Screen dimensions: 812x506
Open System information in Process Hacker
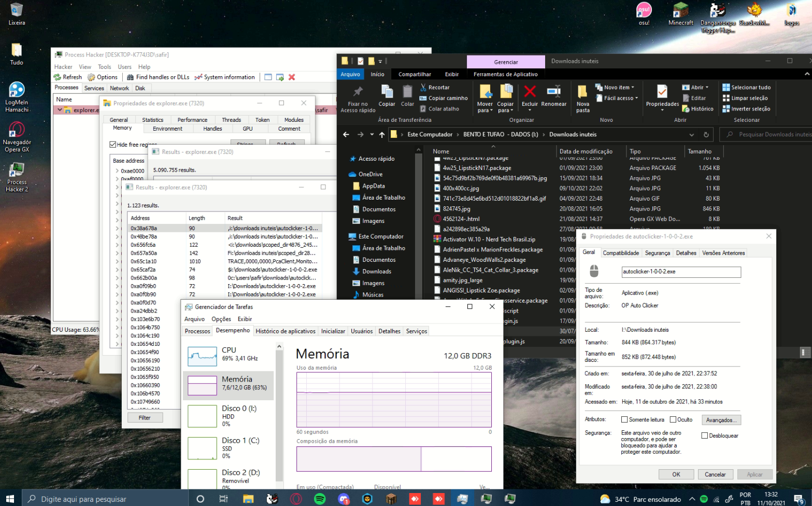click(224, 77)
